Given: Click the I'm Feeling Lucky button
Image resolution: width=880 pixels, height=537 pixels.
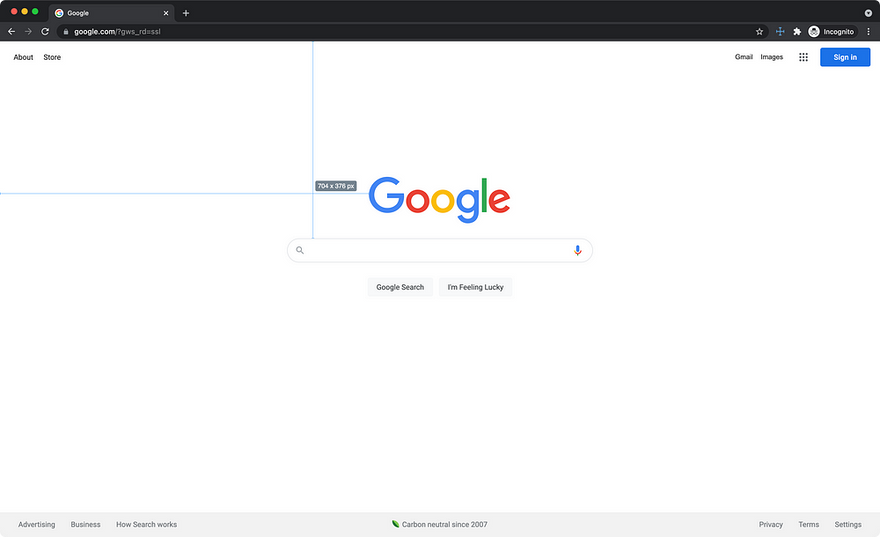Looking at the screenshot, I should 475,287.
